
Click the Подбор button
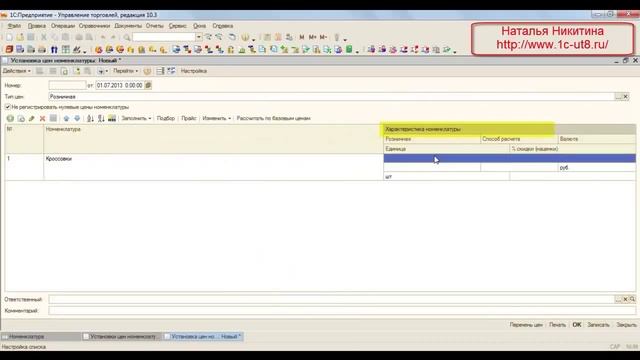166,118
